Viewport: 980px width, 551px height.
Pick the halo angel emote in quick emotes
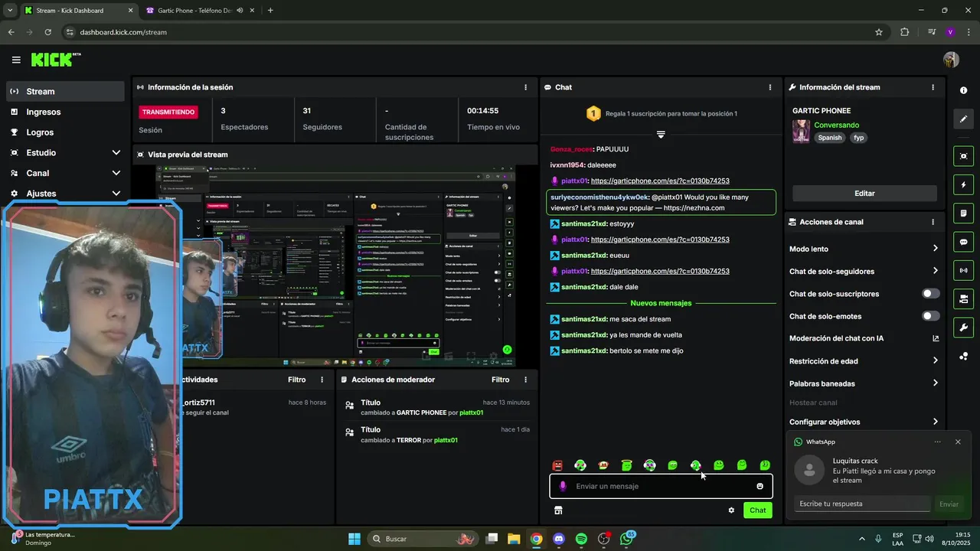click(x=626, y=465)
